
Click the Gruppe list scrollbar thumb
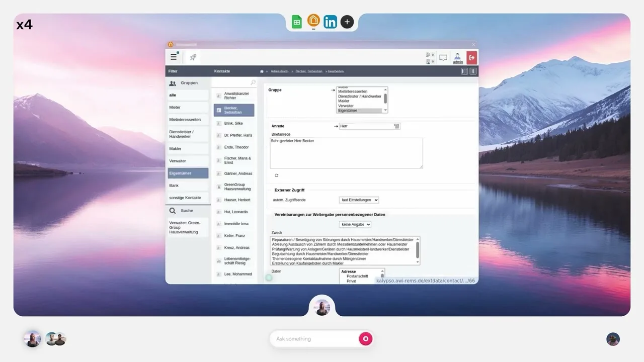pyautogui.click(x=386, y=99)
